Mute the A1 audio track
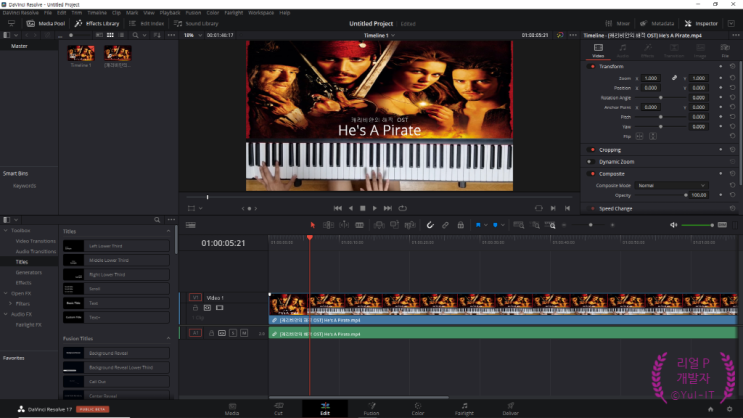Image resolution: width=743 pixels, height=418 pixels. tap(244, 333)
